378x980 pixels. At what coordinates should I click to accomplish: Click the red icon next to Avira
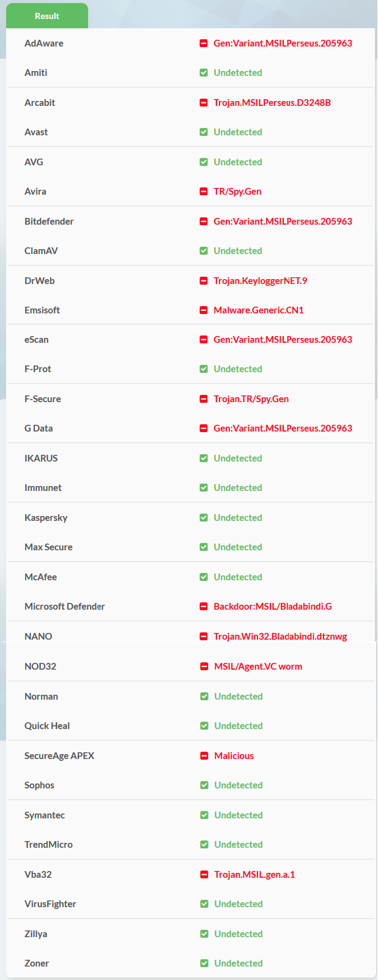click(x=204, y=192)
